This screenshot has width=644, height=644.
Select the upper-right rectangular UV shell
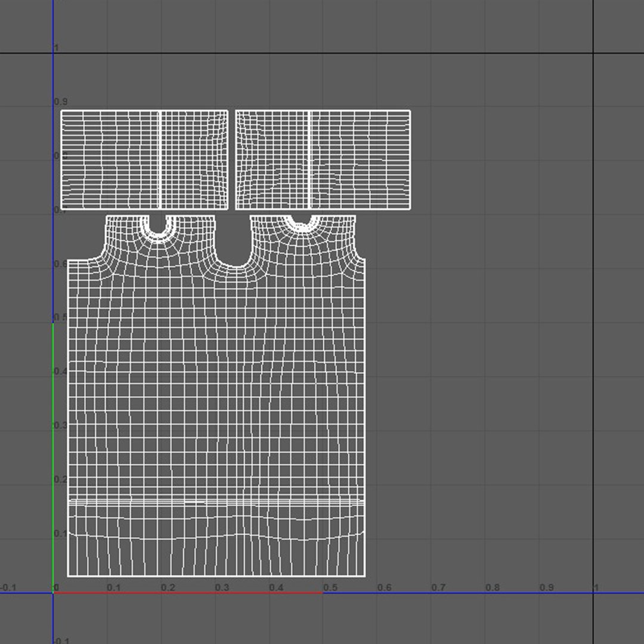[323, 160]
